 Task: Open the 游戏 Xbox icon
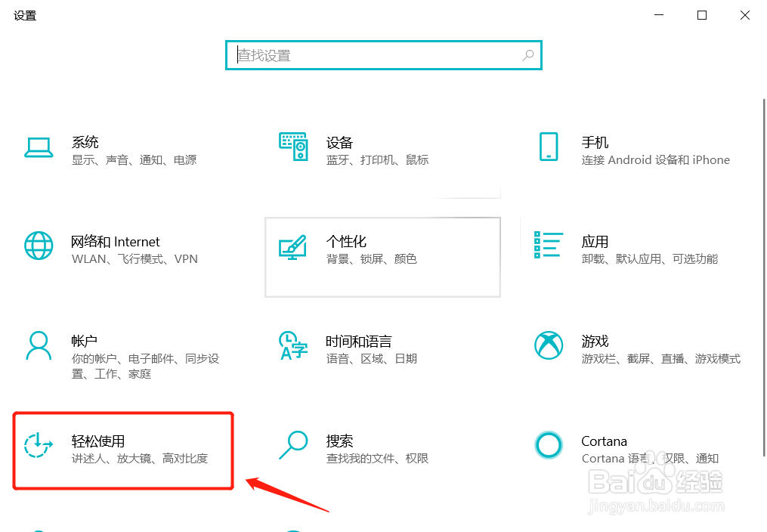click(x=549, y=345)
